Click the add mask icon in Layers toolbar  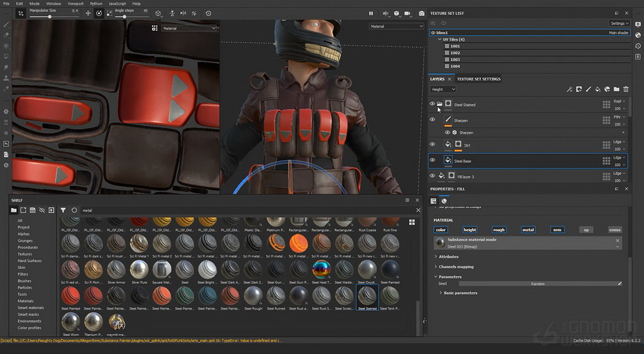[579, 89]
